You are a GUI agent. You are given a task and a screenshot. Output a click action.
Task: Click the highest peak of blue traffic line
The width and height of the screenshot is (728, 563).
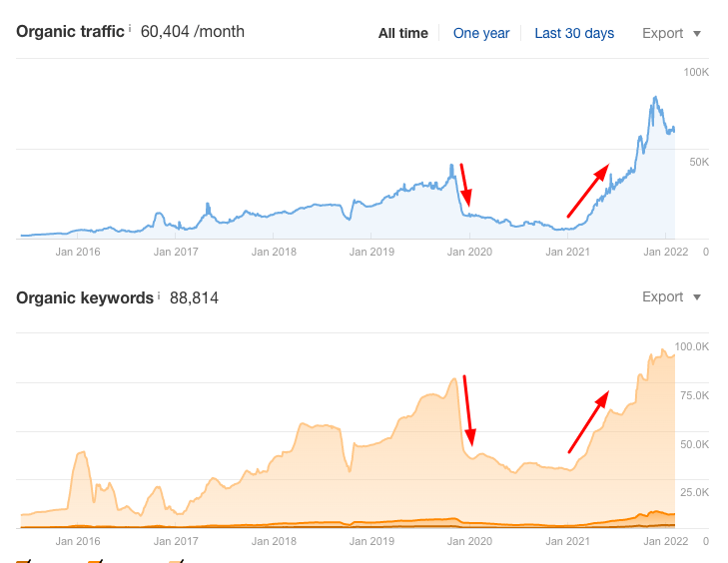coord(654,98)
